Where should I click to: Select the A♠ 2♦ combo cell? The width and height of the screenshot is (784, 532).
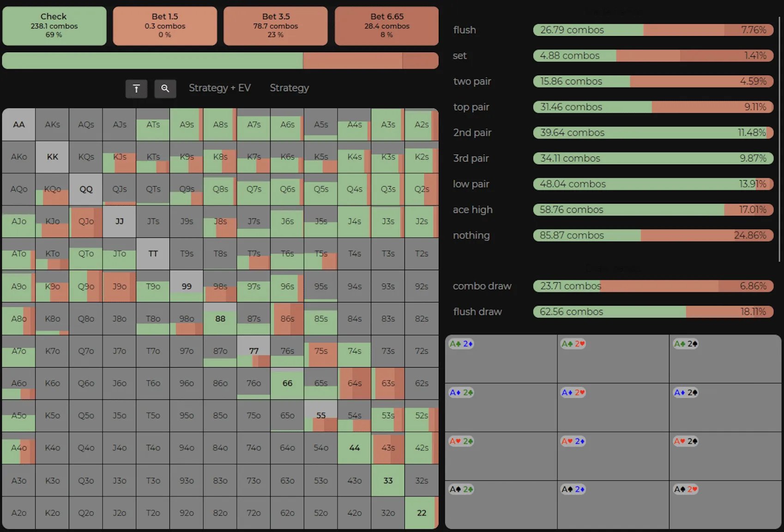tap(613, 504)
